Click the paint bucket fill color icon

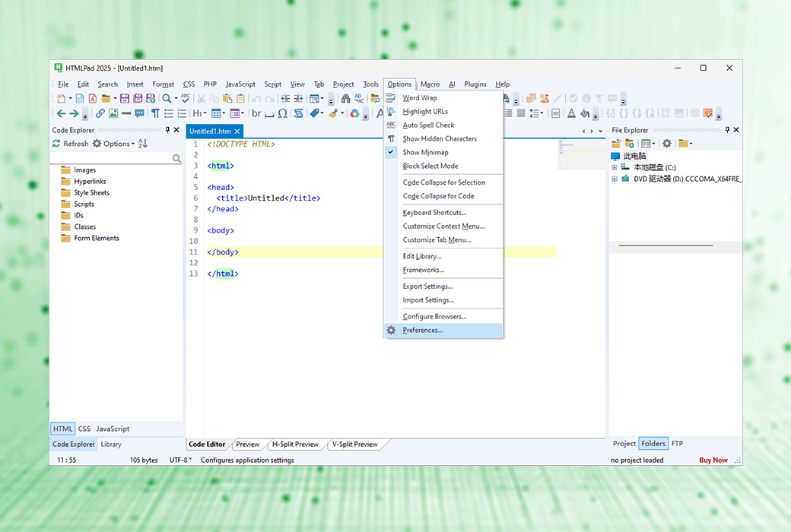pos(585,113)
